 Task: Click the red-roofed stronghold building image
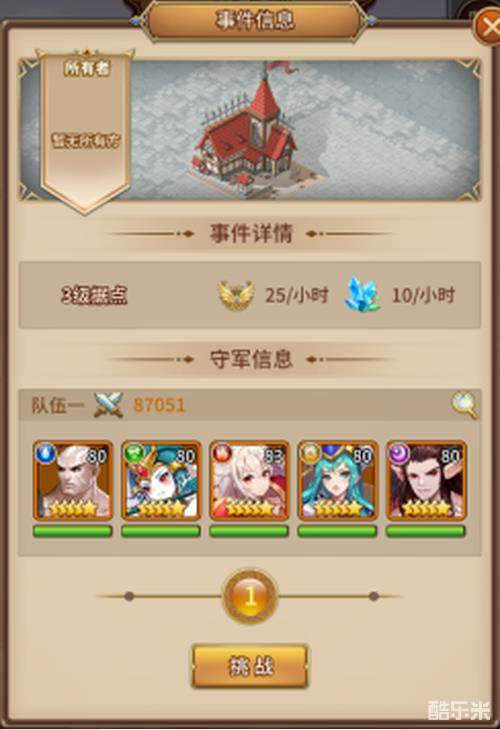(245, 130)
